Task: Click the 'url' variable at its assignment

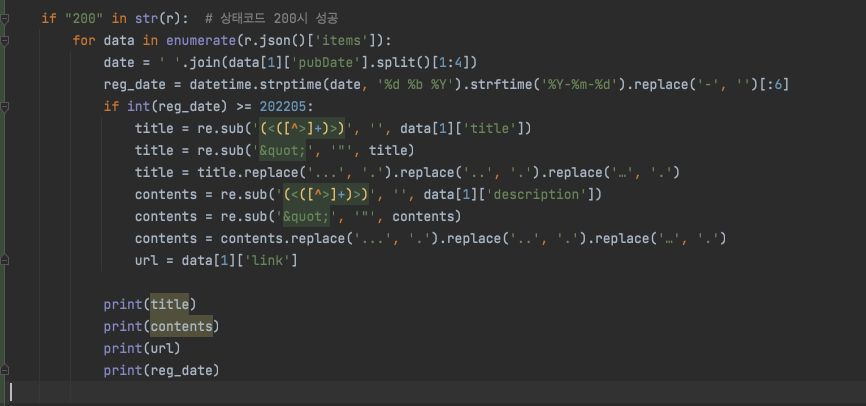Action: [x=146, y=261]
